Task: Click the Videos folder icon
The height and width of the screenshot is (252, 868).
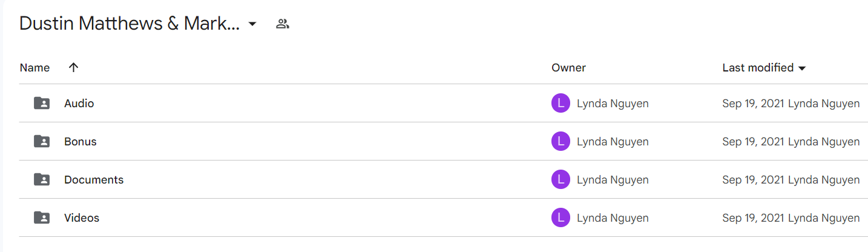Action: tap(42, 218)
